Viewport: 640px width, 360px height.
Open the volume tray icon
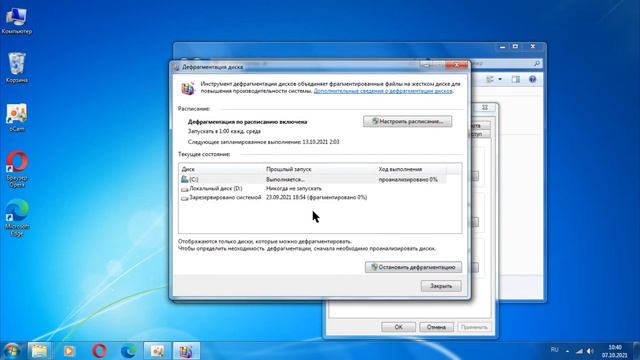(x=590, y=351)
